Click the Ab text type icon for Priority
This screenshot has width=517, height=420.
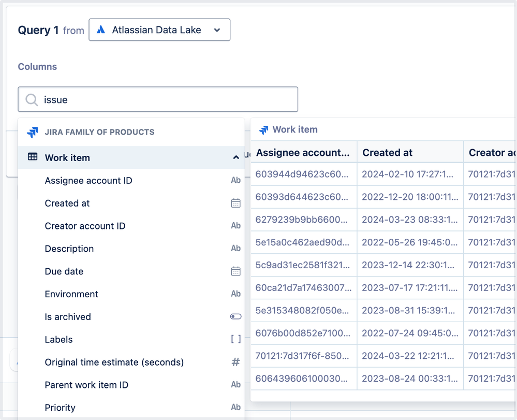point(236,407)
